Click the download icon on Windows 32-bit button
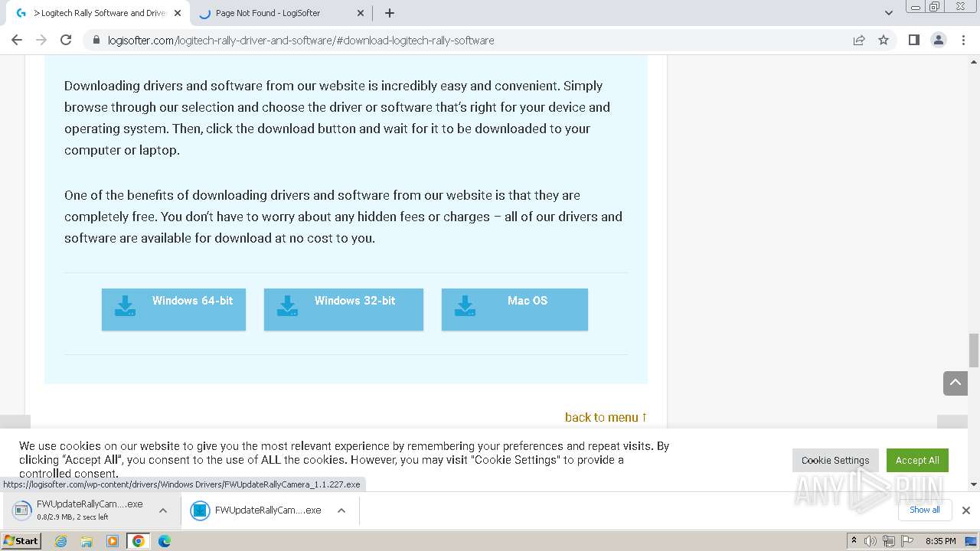980x551 pixels. point(287,306)
